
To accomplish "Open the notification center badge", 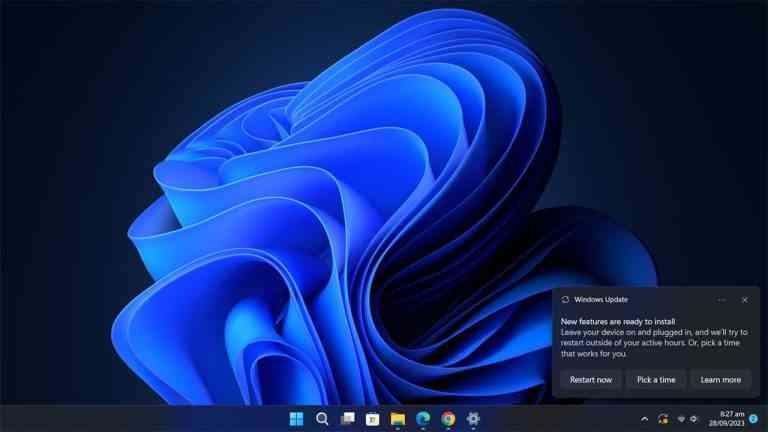I will click(754, 419).
